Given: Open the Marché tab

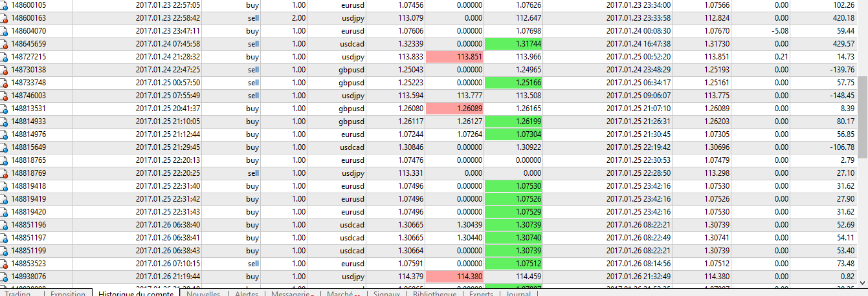Looking at the screenshot, I should [x=343, y=293].
